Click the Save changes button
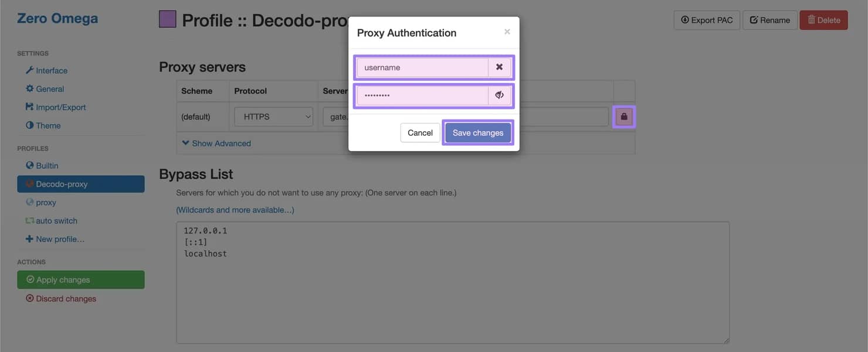This screenshot has height=352, width=868. pos(477,133)
